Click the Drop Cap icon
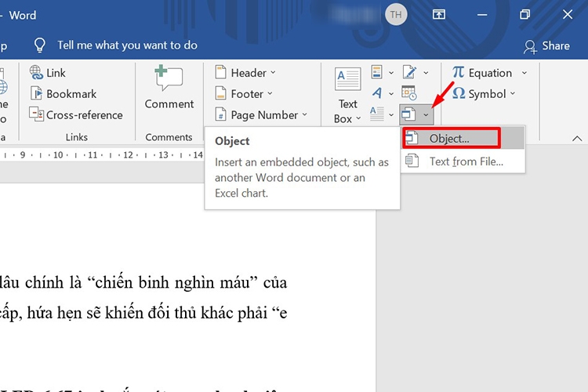Image resolution: width=588 pixels, height=392 pixels. pyautogui.click(x=377, y=114)
